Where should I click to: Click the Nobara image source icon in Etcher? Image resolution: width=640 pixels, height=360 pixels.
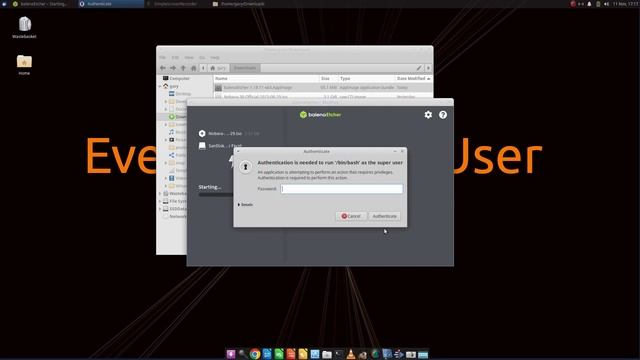[202, 133]
